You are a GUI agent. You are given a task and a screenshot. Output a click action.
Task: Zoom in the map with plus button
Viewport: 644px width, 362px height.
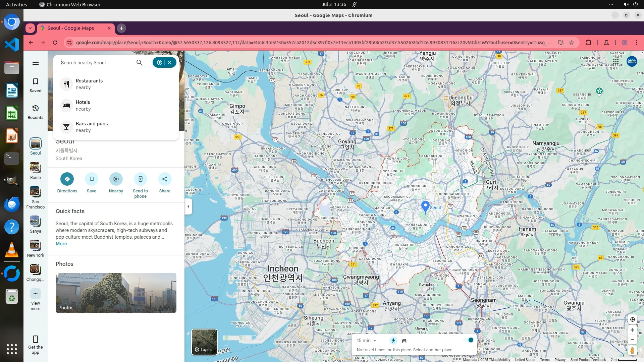point(632,330)
